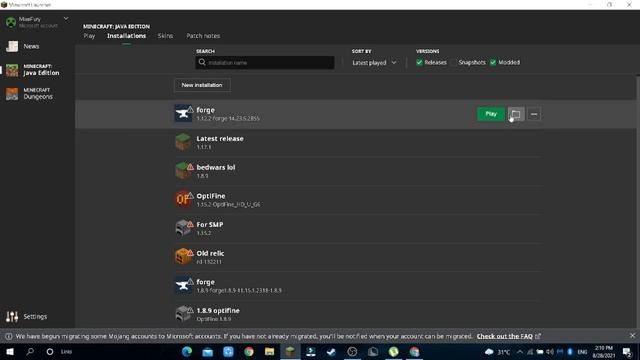Switch to the Patch notes tab
This screenshot has width=640, height=360.
click(x=203, y=36)
